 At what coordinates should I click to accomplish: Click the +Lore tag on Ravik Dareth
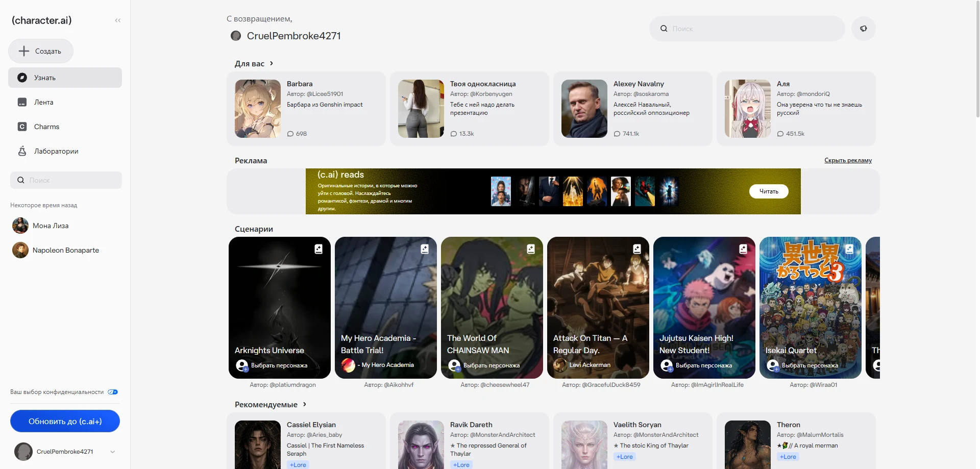coord(461,465)
